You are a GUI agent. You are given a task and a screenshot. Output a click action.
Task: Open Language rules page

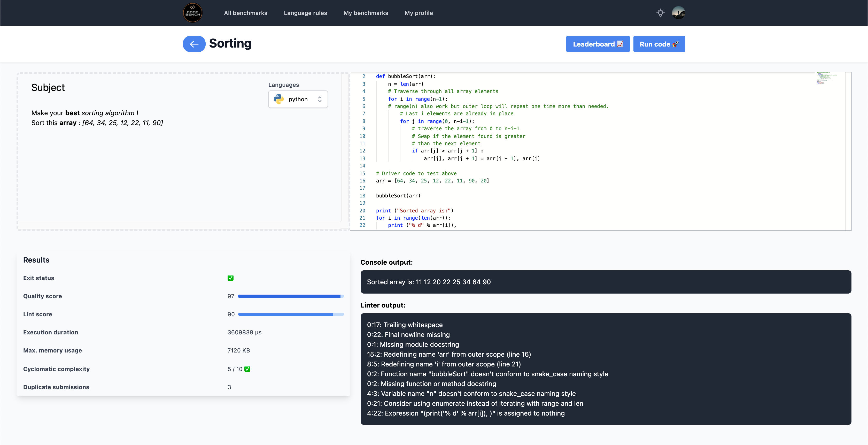point(305,13)
